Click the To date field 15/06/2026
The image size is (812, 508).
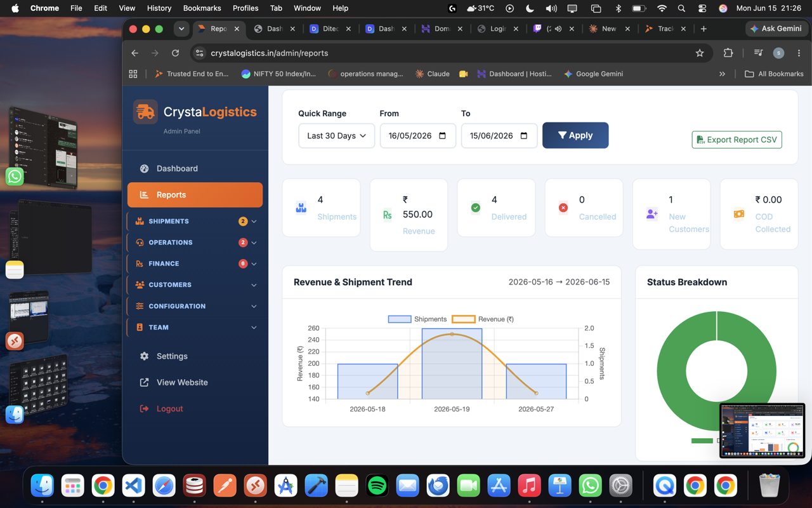(499, 136)
